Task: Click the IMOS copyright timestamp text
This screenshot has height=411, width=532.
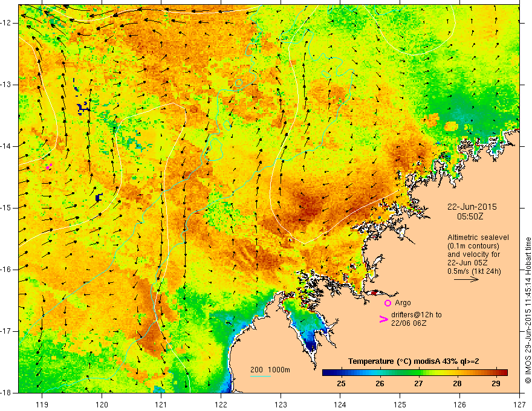Action: tap(528, 311)
